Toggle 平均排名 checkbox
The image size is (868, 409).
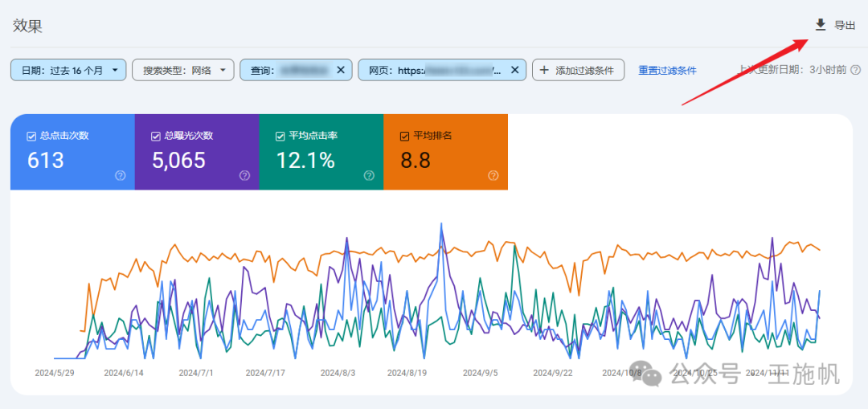point(404,136)
